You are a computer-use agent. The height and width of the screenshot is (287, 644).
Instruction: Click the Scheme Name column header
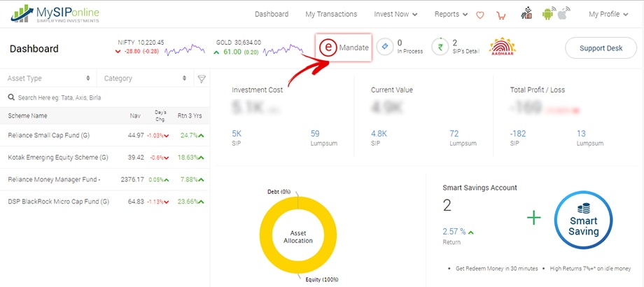point(27,115)
